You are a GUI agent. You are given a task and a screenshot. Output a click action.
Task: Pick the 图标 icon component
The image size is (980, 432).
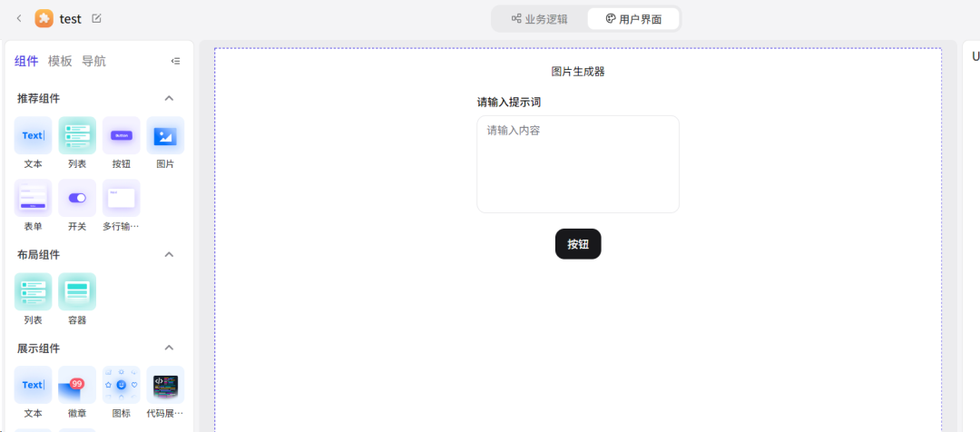122,385
